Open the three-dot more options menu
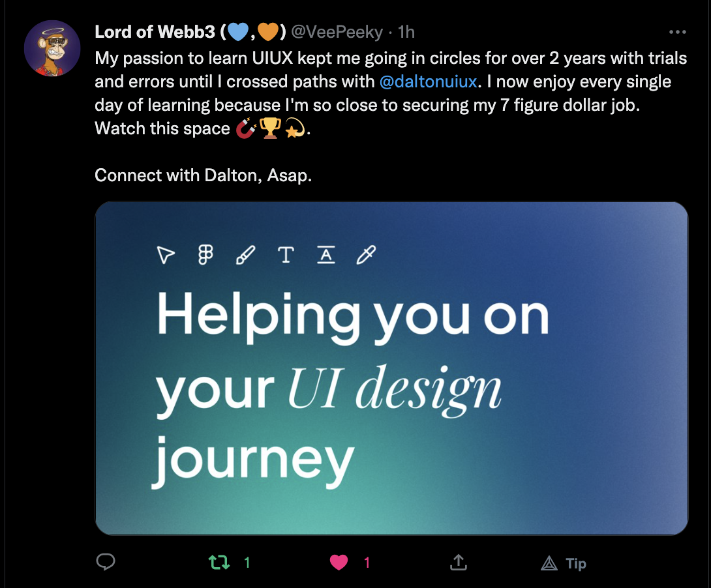The width and height of the screenshot is (711, 588). tap(678, 32)
